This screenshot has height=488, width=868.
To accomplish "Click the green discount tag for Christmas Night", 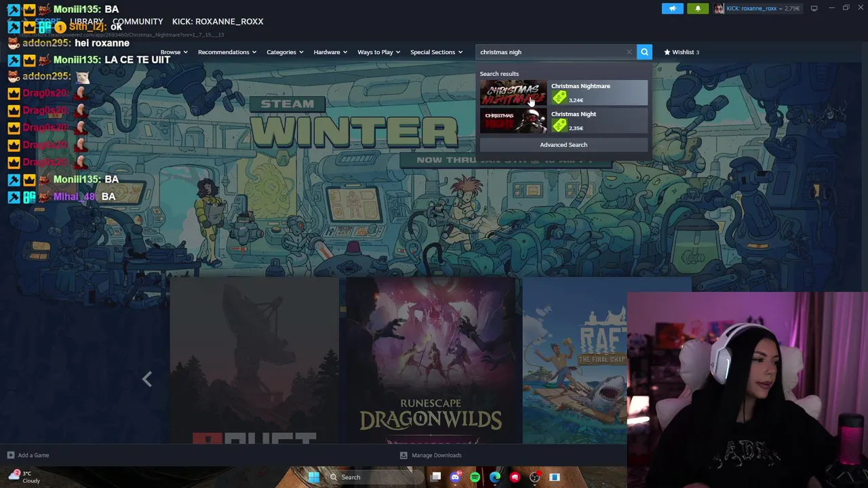I will [x=559, y=125].
